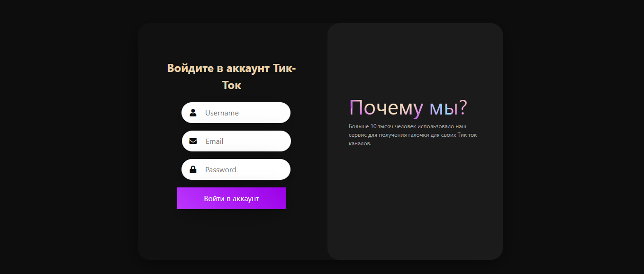
Task: Click the envelope icon beside Email
Action: point(193,141)
